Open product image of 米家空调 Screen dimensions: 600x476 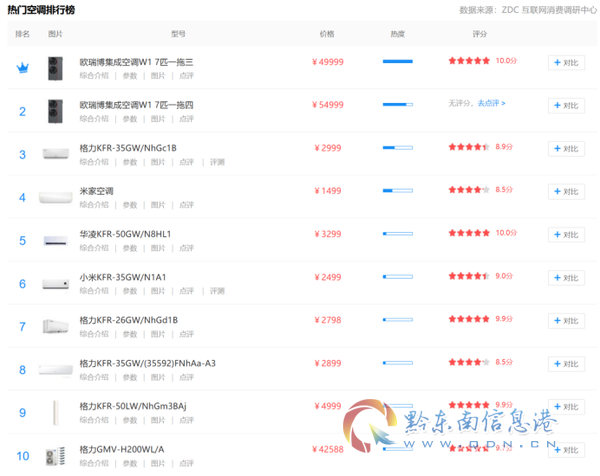coord(56,197)
